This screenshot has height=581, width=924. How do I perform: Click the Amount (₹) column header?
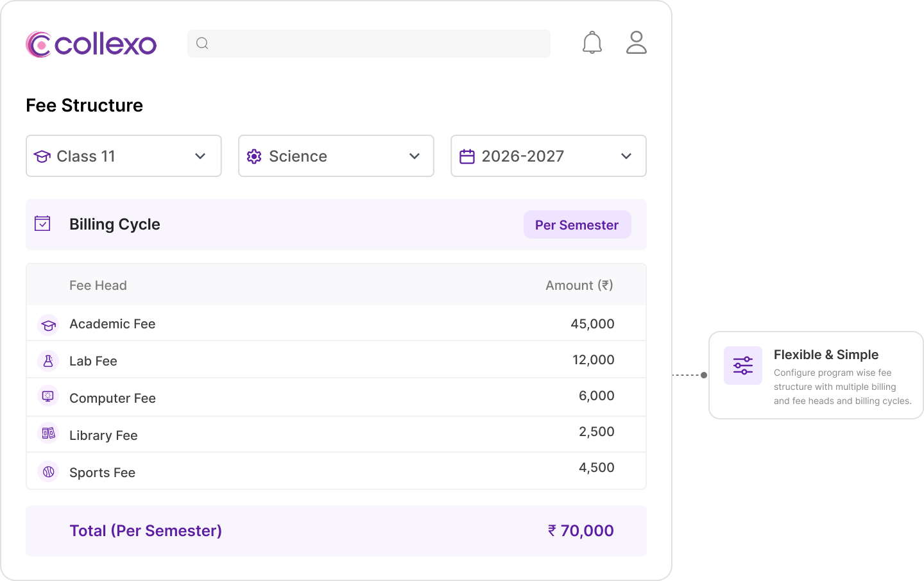point(579,285)
